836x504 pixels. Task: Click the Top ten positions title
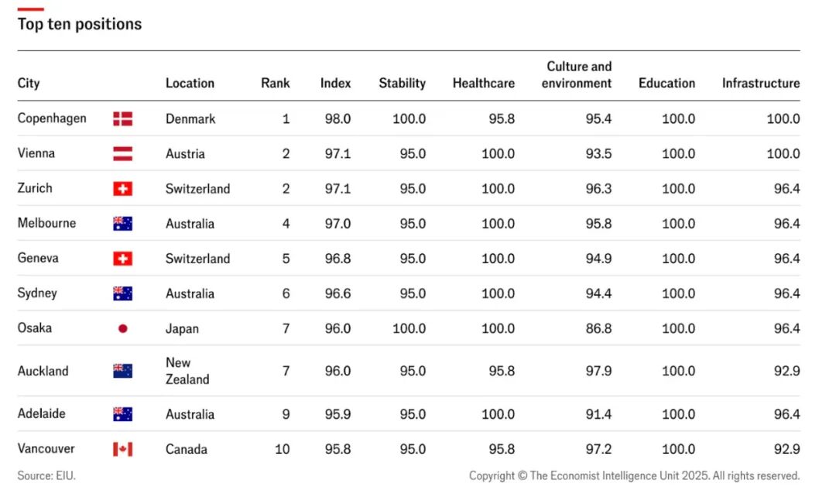[80, 24]
